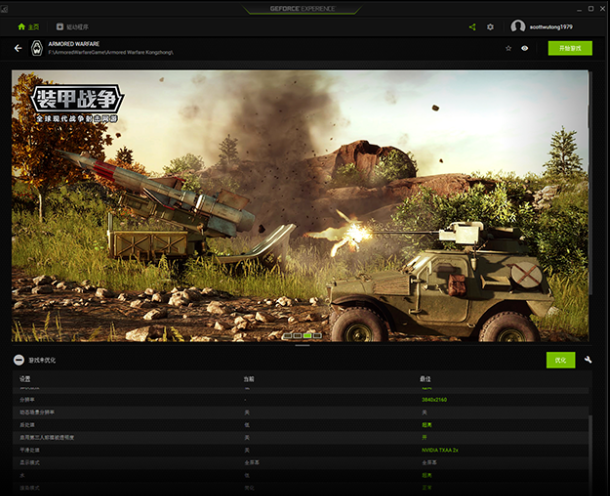The image size is (610, 496).
Task: Click the optimal value 3840x2160
Action: click(x=434, y=400)
